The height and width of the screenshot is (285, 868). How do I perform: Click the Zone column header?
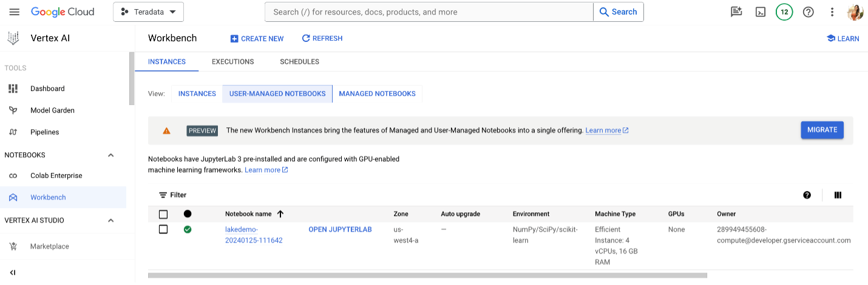(x=401, y=214)
